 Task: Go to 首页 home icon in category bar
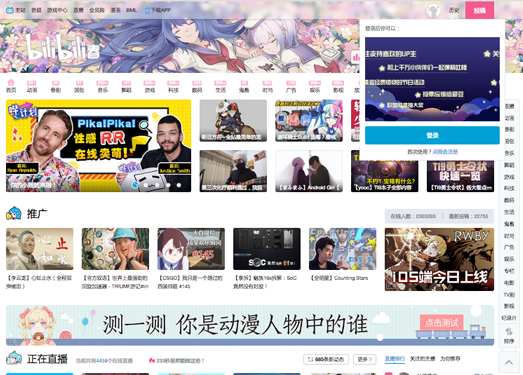[11, 86]
